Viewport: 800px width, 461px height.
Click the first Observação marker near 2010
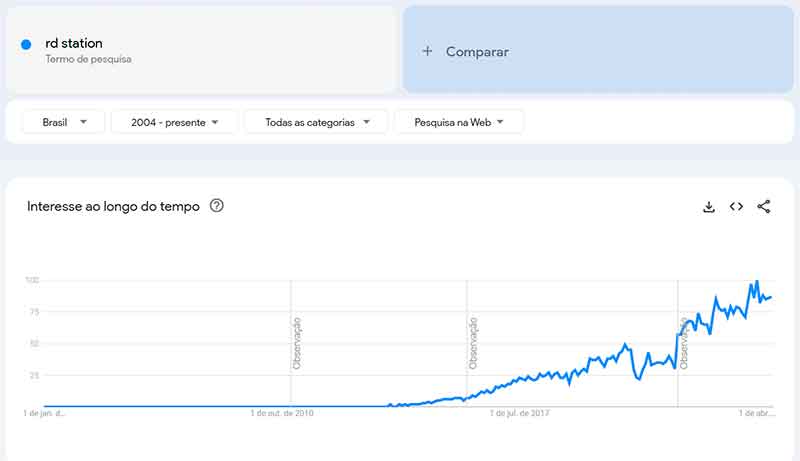point(297,343)
